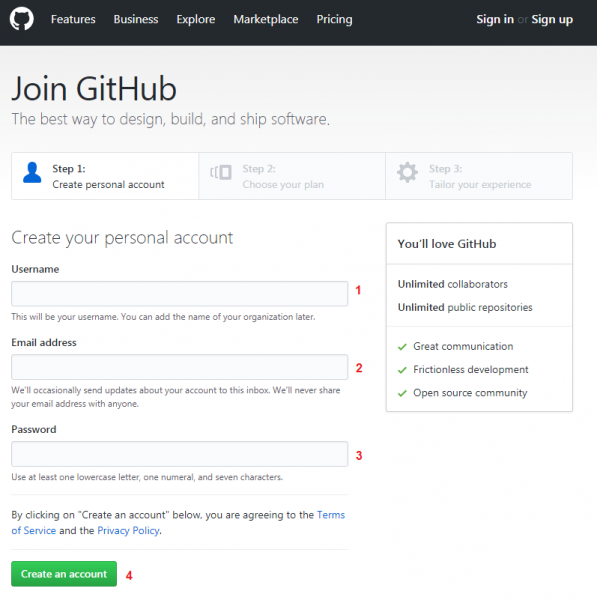Click the Unlimited public repositories text
The height and width of the screenshot is (600, 597).
click(x=465, y=307)
